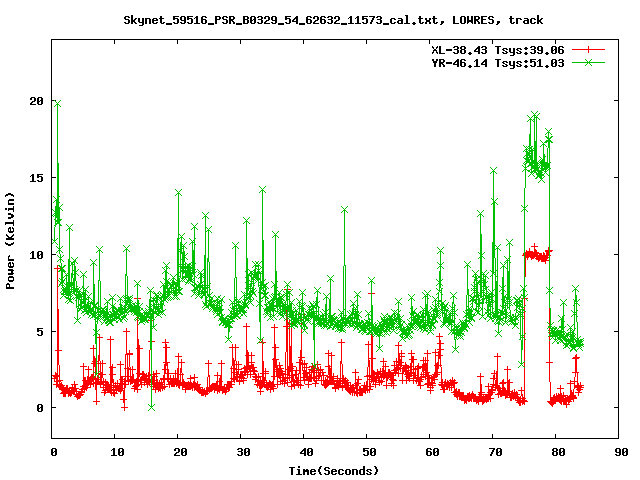This screenshot has height=480, width=640.
Task: Click x-axis tick label 90
Action: pos(621,452)
